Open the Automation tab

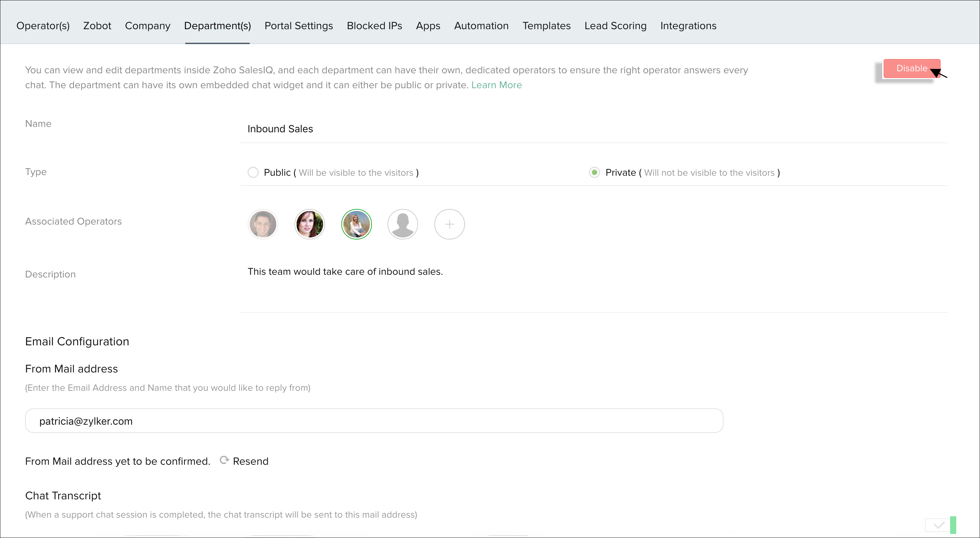coord(481,26)
